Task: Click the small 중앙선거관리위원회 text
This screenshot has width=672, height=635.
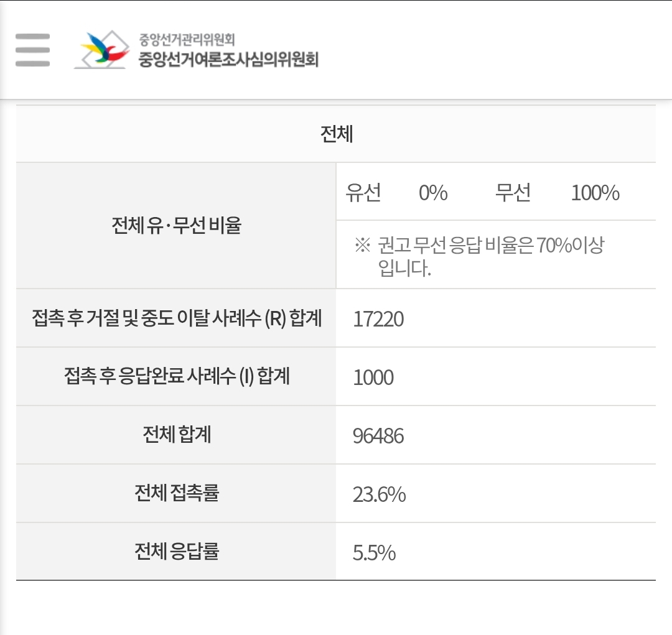Action: (x=187, y=40)
